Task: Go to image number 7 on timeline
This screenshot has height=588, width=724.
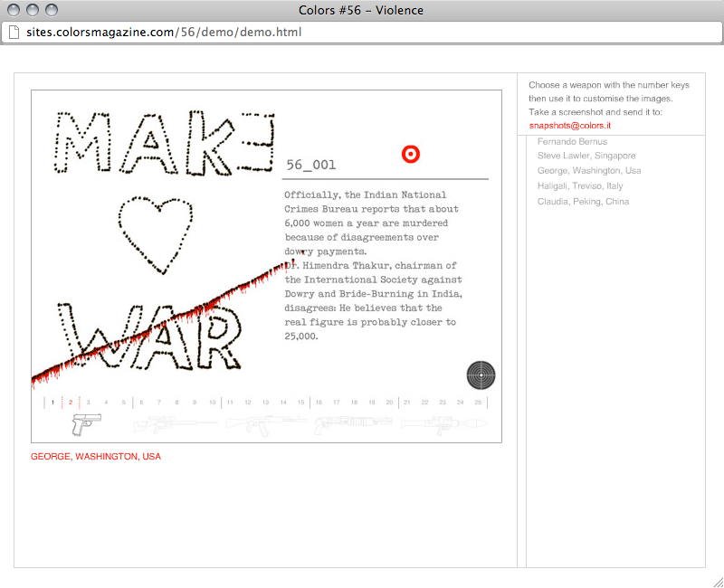Action: (159, 403)
